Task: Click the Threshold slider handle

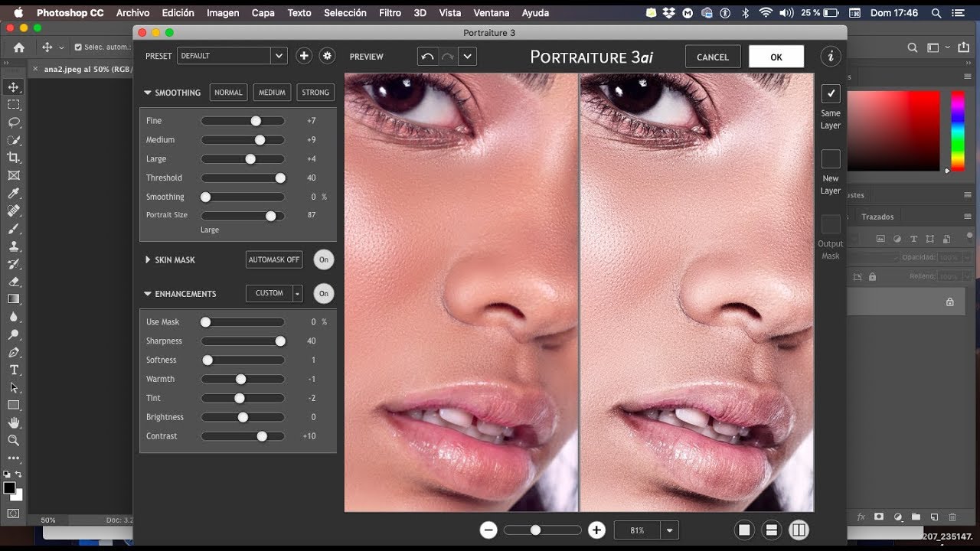Action: (280, 178)
